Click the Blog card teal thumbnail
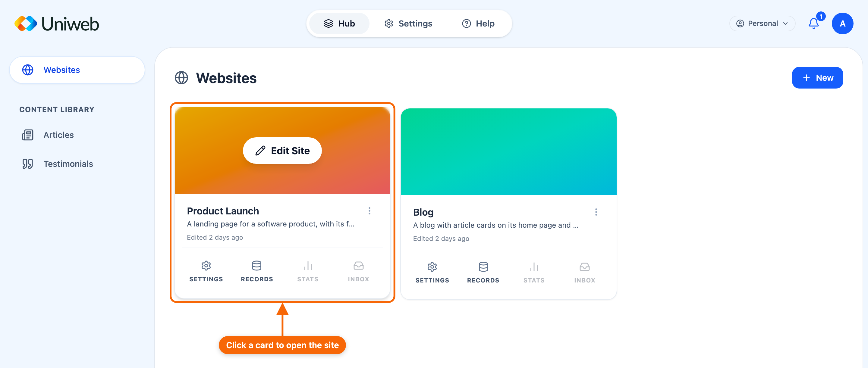 tap(508, 152)
